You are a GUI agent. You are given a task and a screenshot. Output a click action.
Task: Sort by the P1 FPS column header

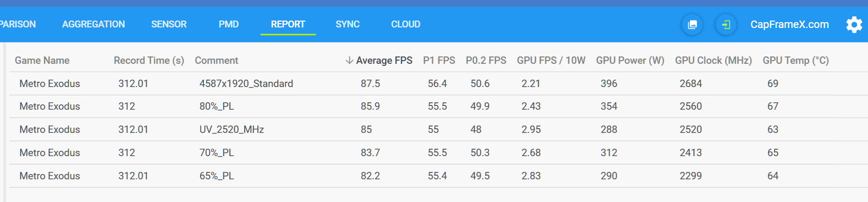point(439,61)
